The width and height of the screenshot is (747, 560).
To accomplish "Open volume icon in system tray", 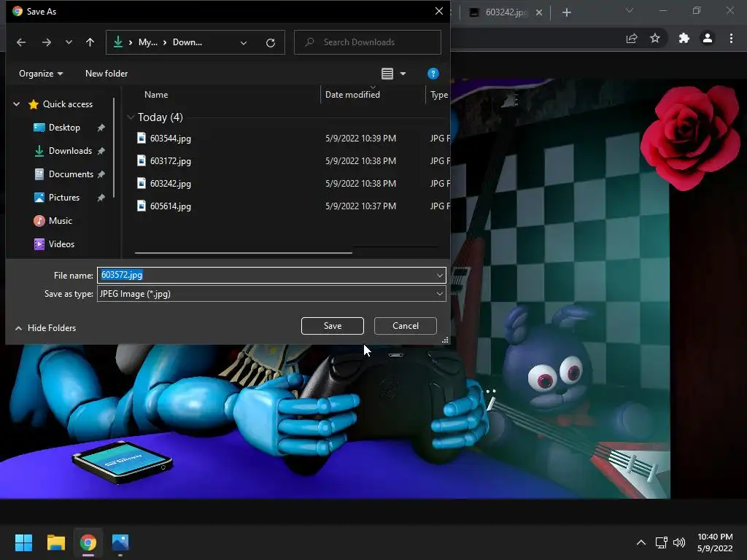I will coord(679,542).
